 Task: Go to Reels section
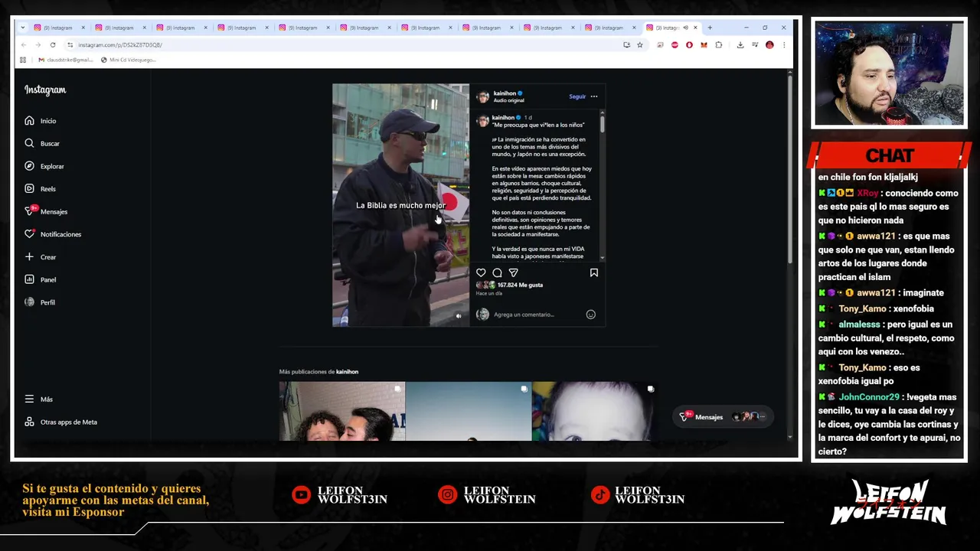pyautogui.click(x=40, y=188)
